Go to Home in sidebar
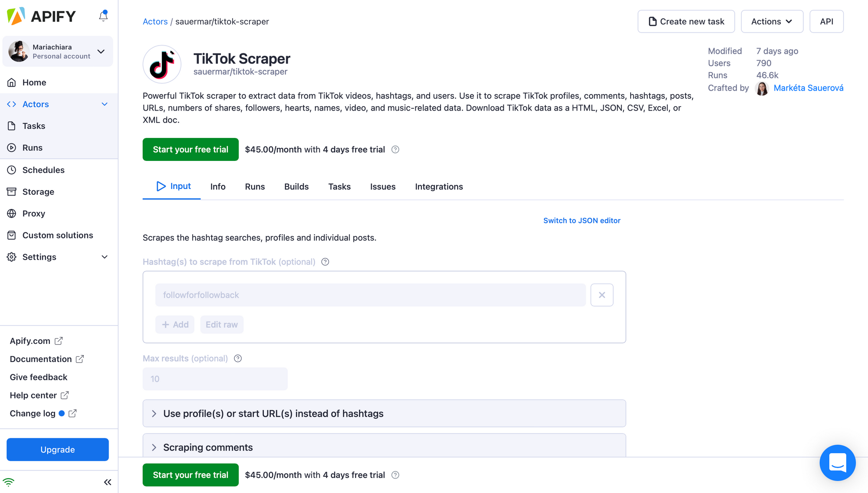The height and width of the screenshot is (493, 868). point(34,82)
